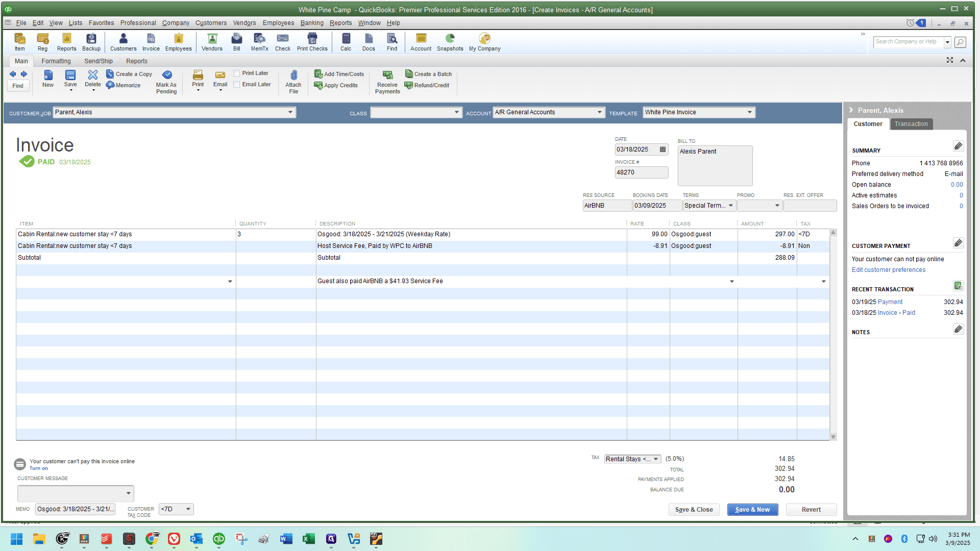Click the Bill icon

(236, 42)
